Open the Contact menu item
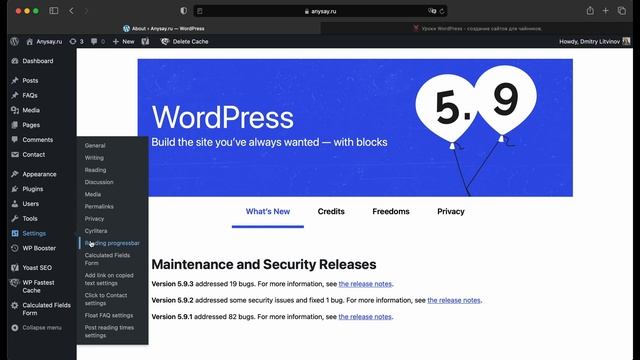Image resolution: width=640 pixels, height=360 pixels. pos(33,154)
